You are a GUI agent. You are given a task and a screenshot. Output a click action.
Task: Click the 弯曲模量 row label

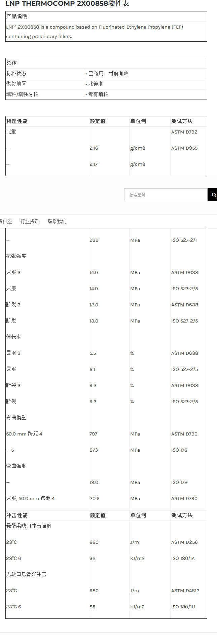pos(16,417)
